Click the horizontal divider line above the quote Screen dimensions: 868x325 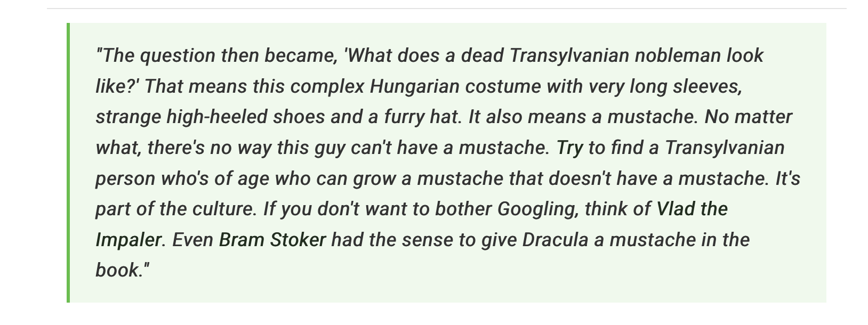(x=447, y=9)
